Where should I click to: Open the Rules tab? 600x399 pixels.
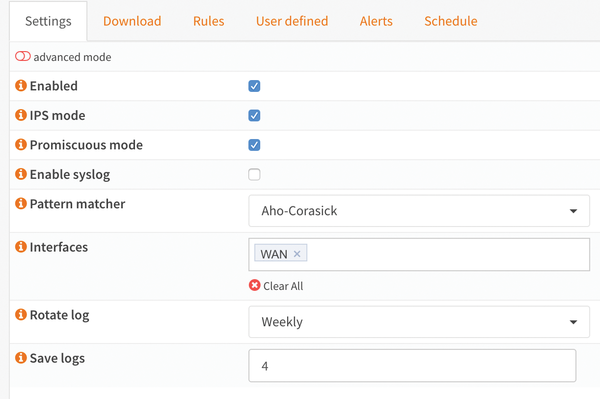click(x=209, y=21)
